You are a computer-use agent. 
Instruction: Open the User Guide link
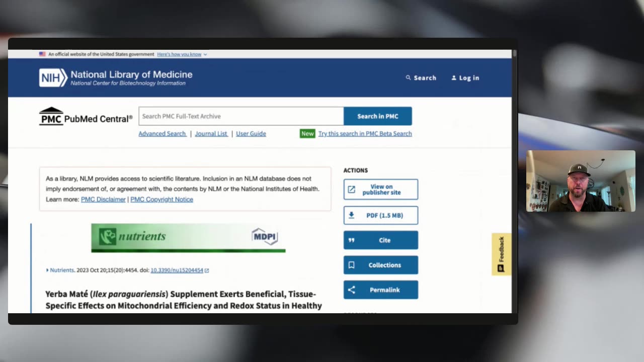(251, 134)
